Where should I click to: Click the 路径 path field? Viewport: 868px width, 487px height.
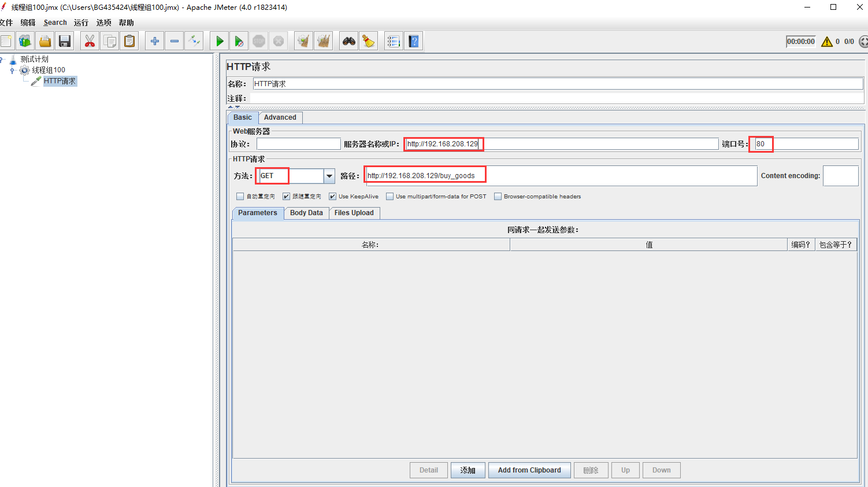point(562,176)
